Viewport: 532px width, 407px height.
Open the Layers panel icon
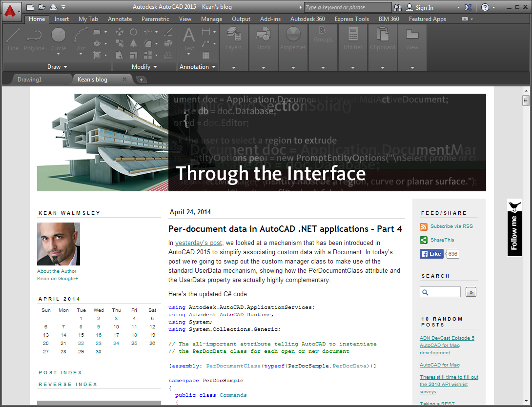pyautogui.click(x=233, y=39)
